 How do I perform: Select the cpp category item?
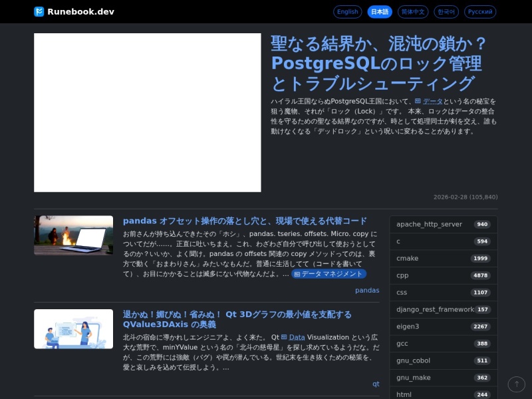pyautogui.click(x=444, y=275)
